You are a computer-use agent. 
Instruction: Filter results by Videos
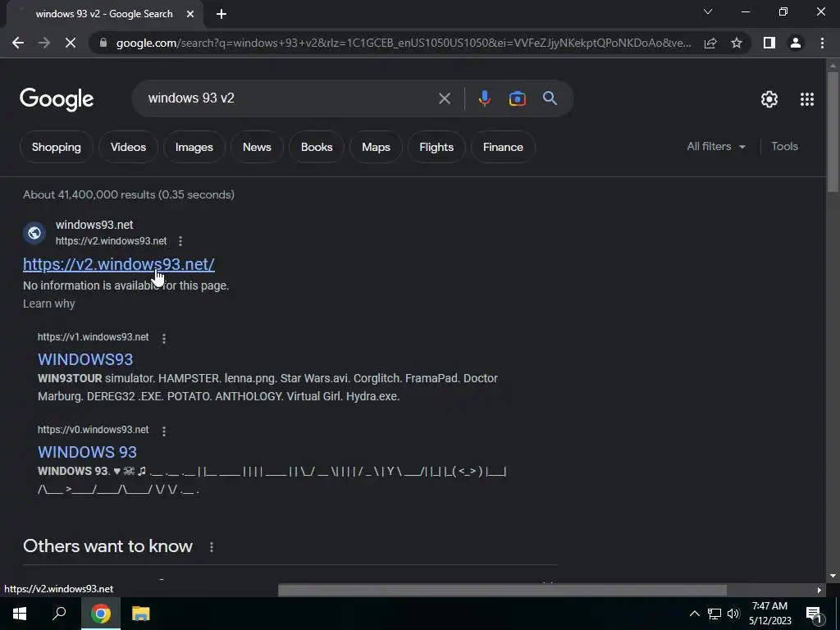point(128,147)
